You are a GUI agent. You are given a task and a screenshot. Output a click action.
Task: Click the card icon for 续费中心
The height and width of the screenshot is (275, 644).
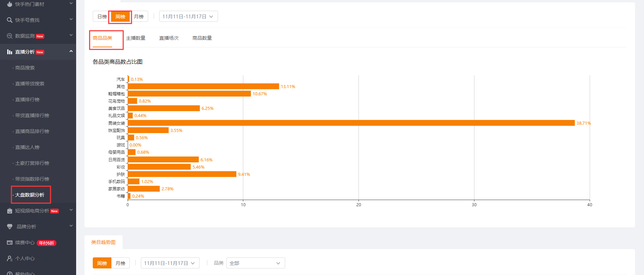click(10, 243)
